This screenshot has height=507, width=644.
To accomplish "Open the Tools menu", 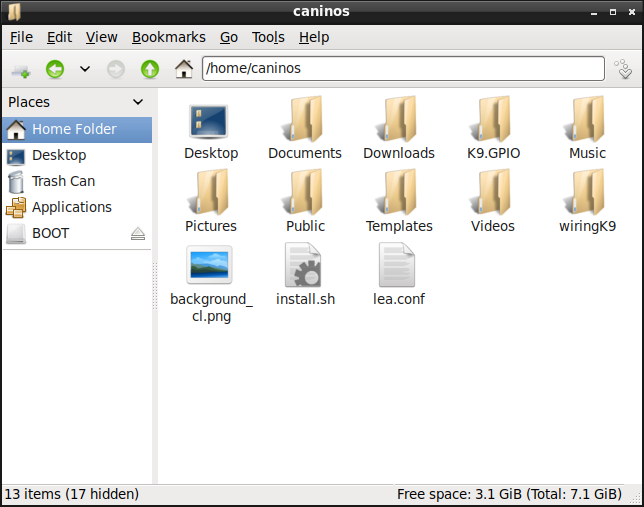I will tap(268, 37).
